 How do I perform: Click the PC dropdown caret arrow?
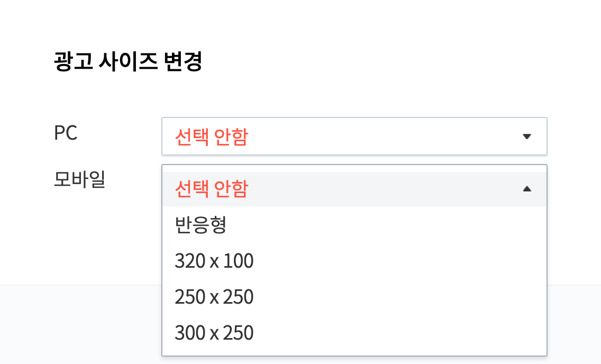(x=527, y=136)
